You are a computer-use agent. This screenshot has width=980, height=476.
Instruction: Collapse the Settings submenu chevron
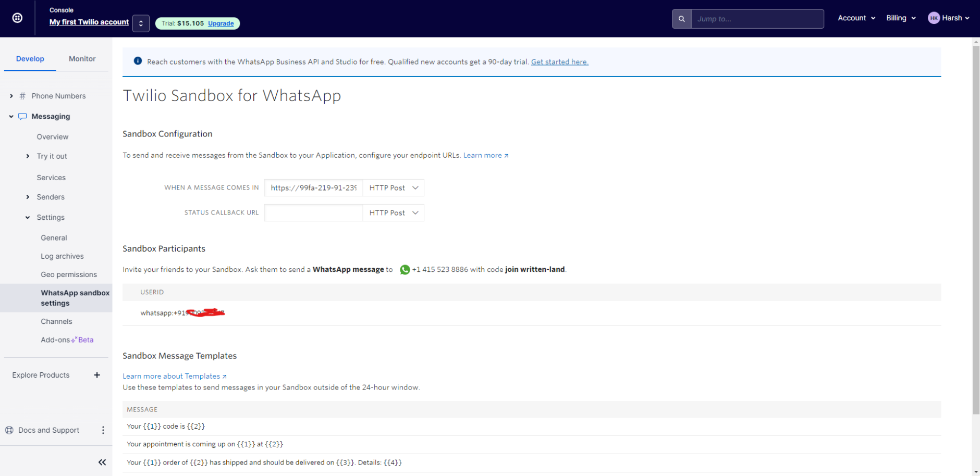pyautogui.click(x=28, y=218)
